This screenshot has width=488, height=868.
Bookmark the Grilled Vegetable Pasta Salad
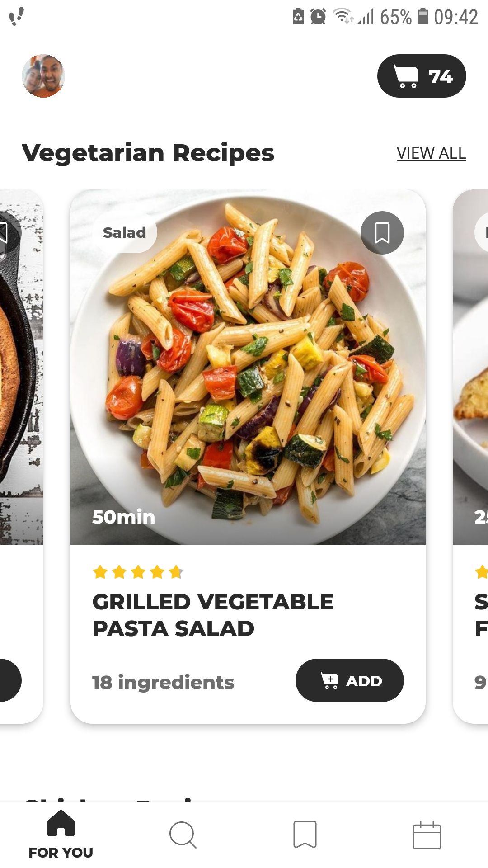pyautogui.click(x=382, y=233)
